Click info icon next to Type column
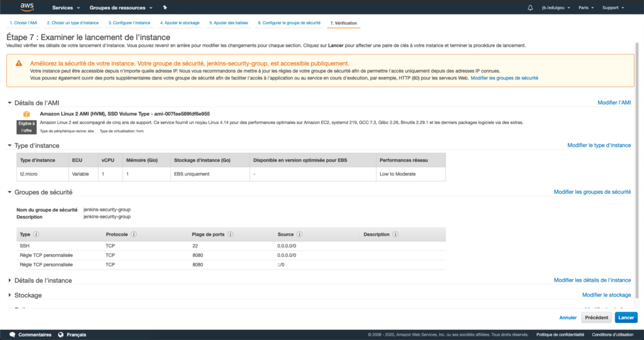Screen dimensions: 644x340 (x=36, y=235)
